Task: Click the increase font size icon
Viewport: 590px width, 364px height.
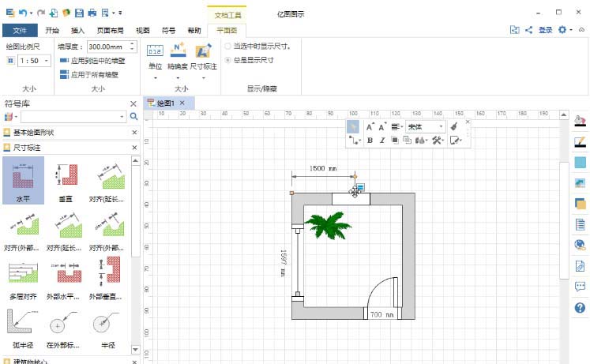Action: (x=370, y=126)
